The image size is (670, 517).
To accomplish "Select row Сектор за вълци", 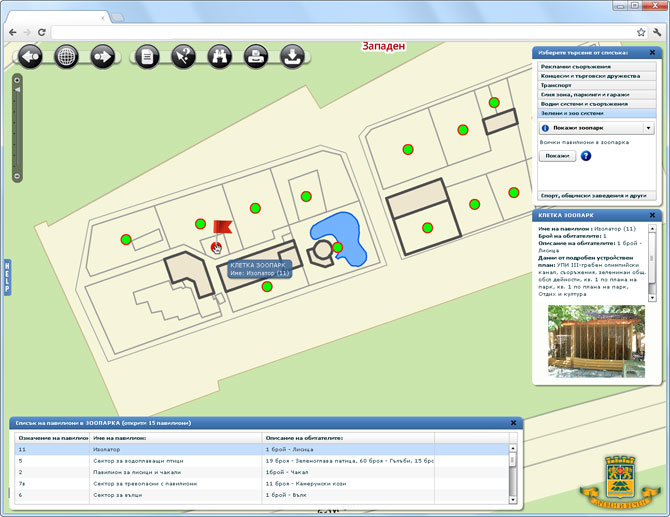I will (262, 495).
